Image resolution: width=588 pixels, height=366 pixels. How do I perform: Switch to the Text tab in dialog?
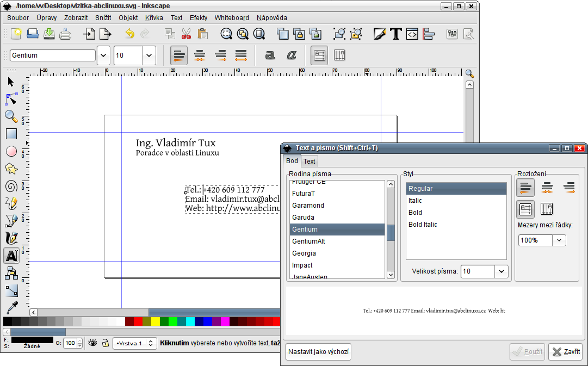[x=310, y=162]
